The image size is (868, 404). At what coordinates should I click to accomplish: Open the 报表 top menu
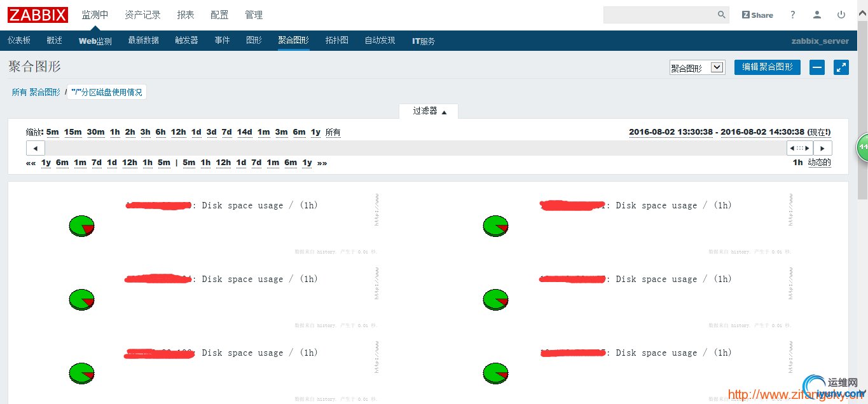(186, 15)
